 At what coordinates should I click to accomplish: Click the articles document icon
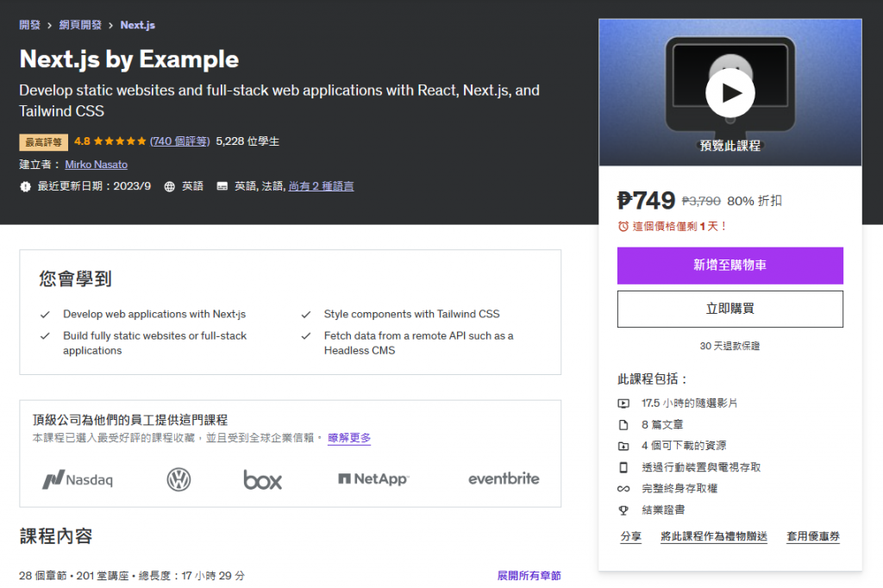click(623, 425)
